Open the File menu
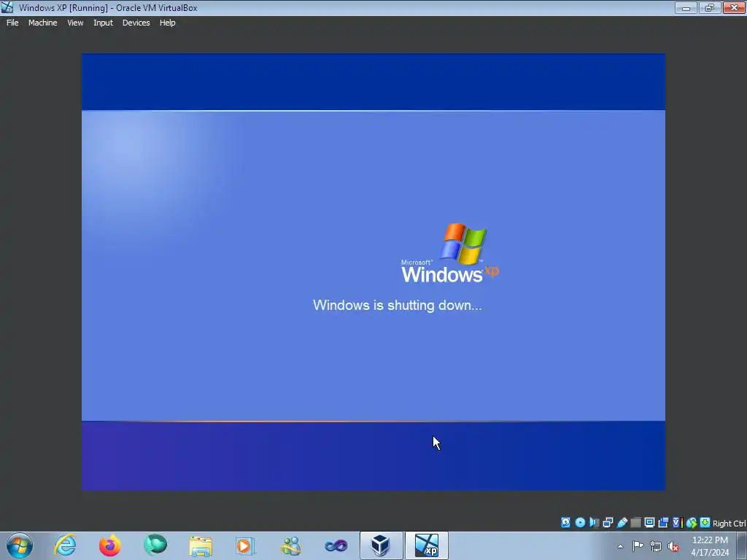Screen dimensions: 747x560 [x=12, y=23]
